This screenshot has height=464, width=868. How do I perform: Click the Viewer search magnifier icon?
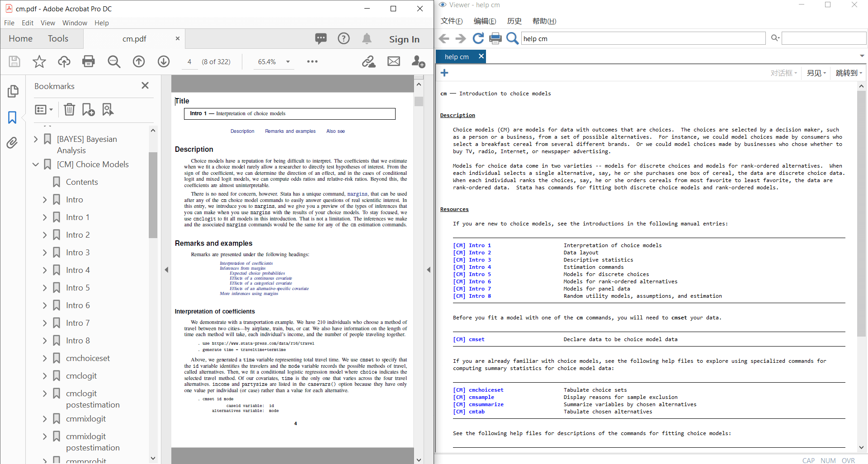512,39
